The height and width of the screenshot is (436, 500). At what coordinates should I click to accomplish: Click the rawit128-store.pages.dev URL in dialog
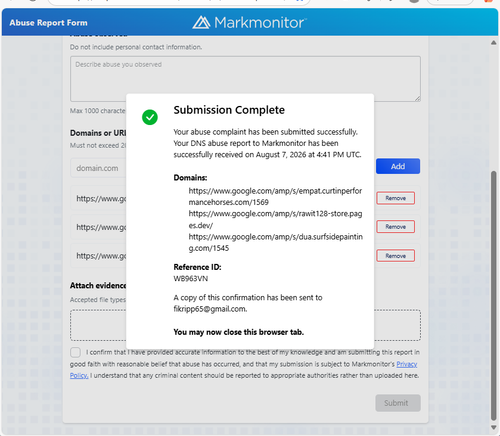pyautogui.click(x=275, y=219)
